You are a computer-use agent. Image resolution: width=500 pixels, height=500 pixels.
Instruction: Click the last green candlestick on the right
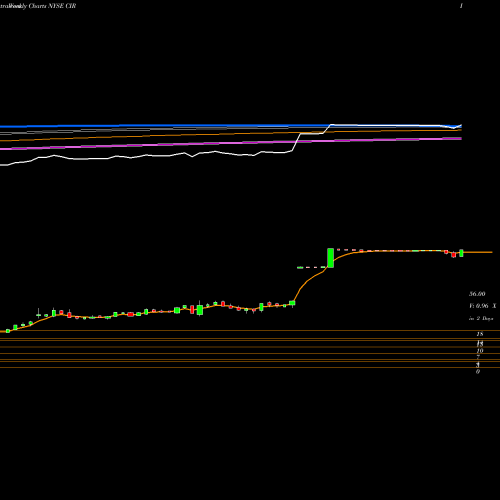coord(461,253)
